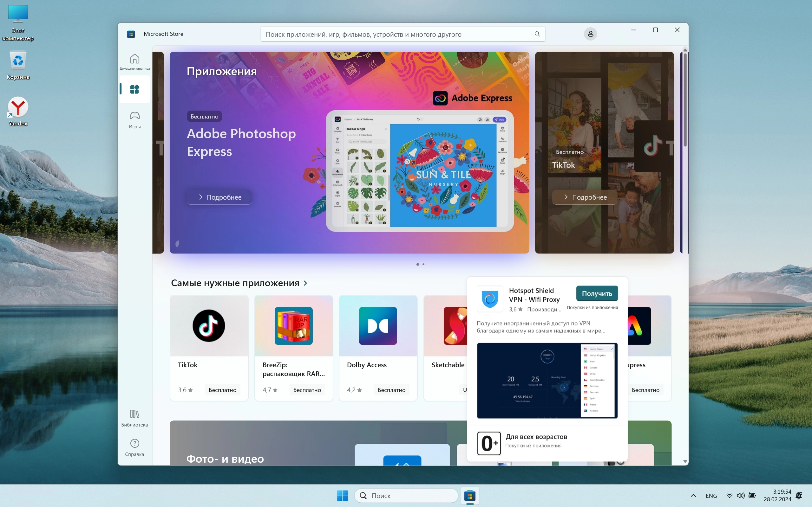Click the Hotspot Shield VPN app icon
812x507 pixels.
tap(489, 299)
